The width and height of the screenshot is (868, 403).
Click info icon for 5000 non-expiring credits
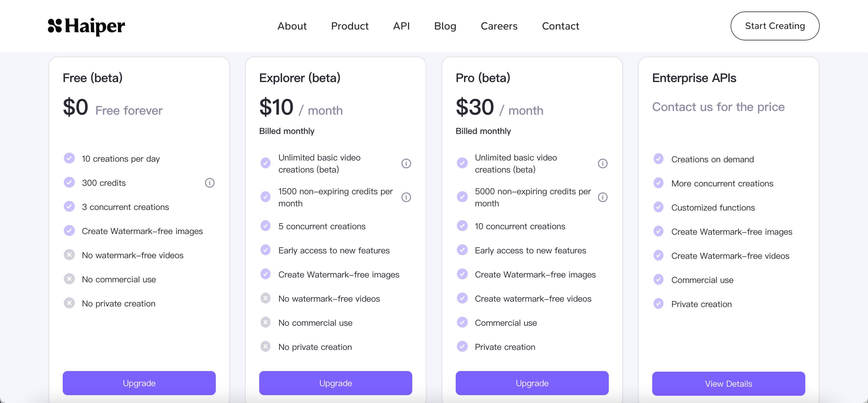[x=602, y=197]
